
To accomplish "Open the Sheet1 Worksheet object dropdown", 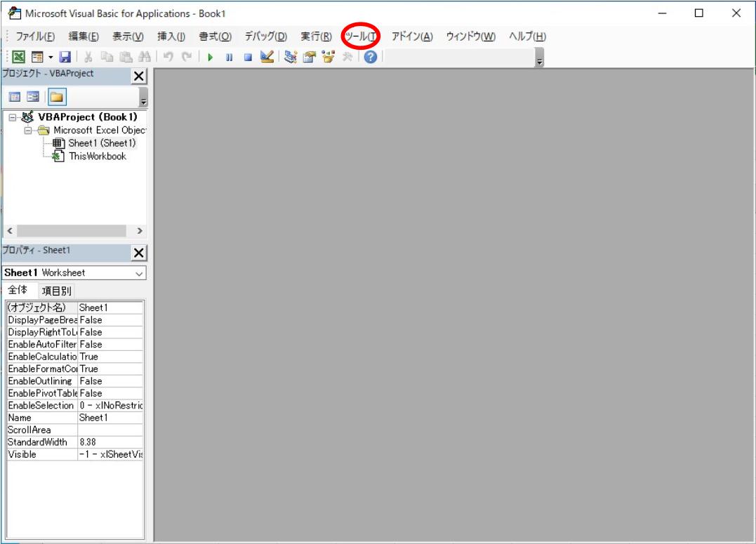I will coord(140,272).
